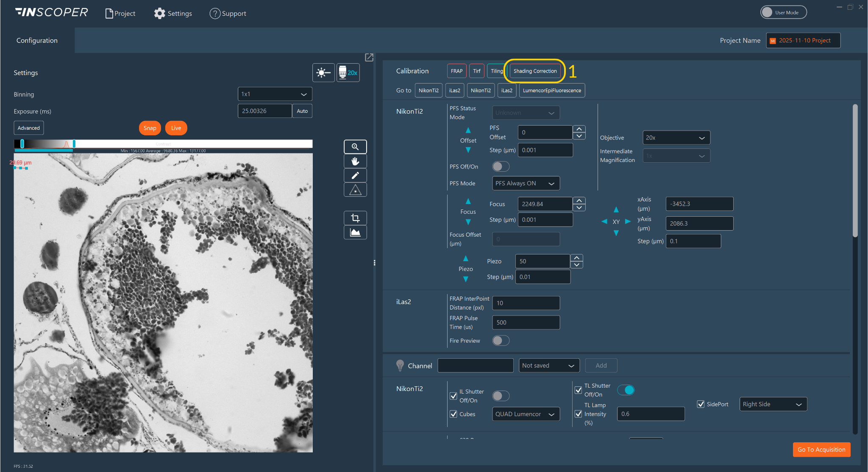Open the Binning dropdown
Image resolution: width=868 pixels, height=472 pixels.
pos(275,94)
